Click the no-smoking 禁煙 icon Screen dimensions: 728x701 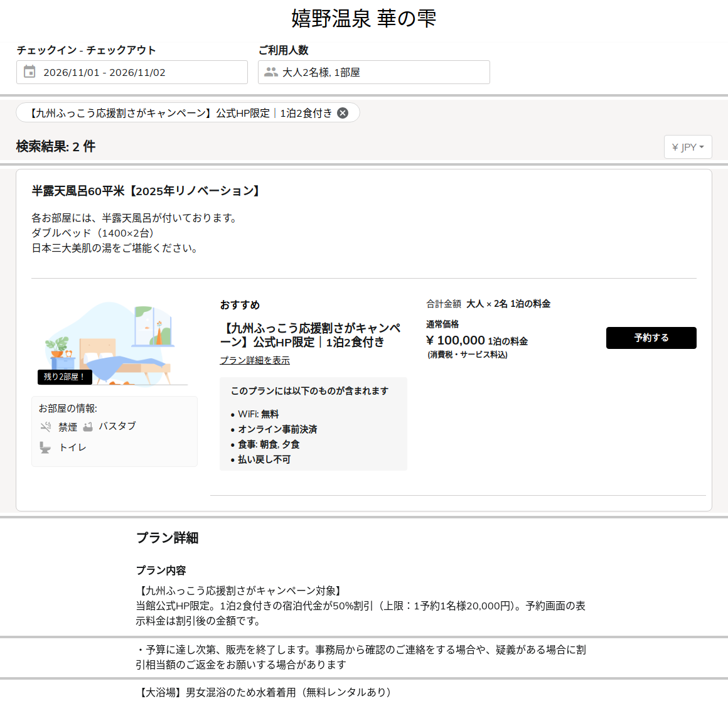[45, 427]
